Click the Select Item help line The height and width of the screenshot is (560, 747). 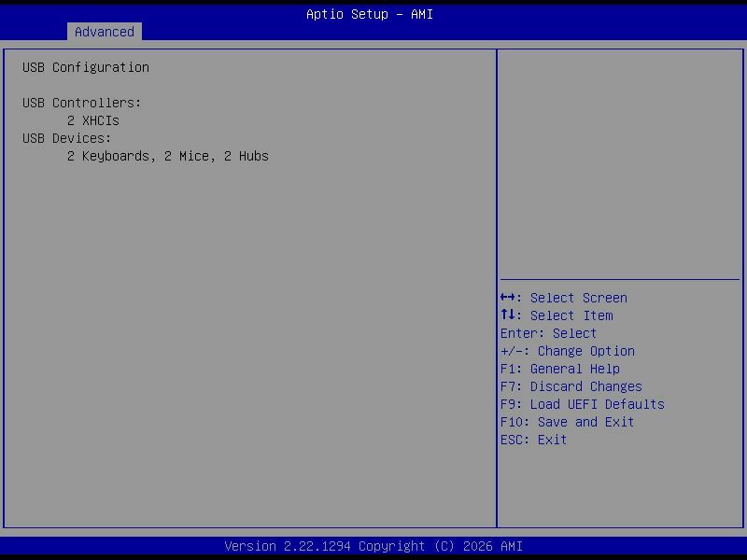tap(557, 315)
